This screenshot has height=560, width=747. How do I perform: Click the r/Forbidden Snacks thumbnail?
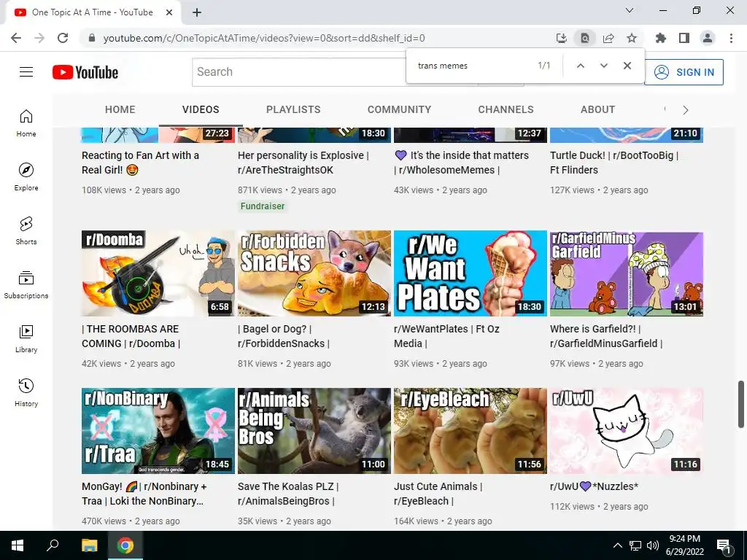[x=314, y=273]
